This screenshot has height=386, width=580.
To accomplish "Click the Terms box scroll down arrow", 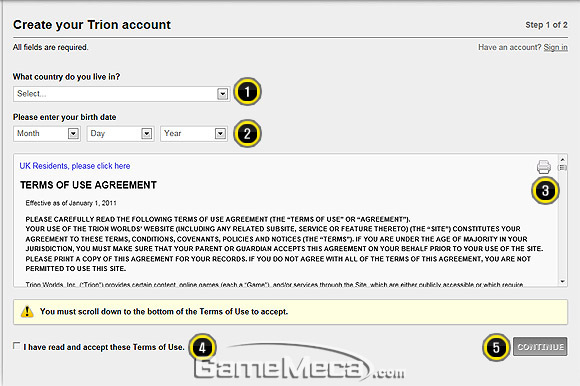I will pos(562,281).
